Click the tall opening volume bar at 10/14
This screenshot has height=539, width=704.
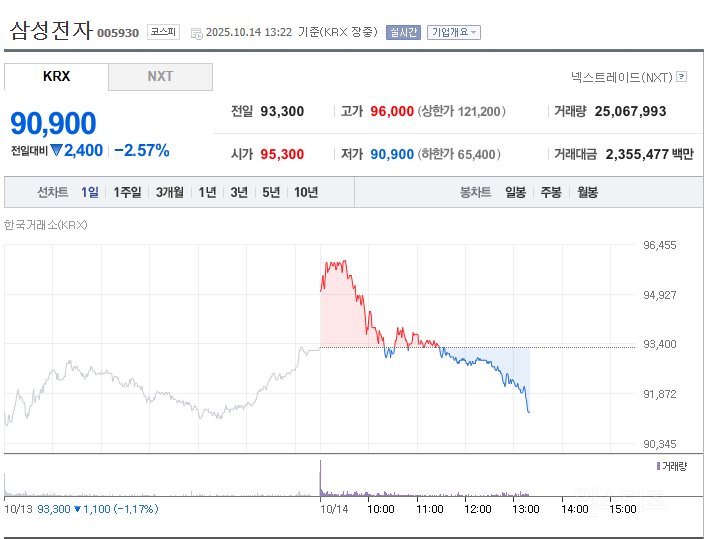tap(321, 478)
